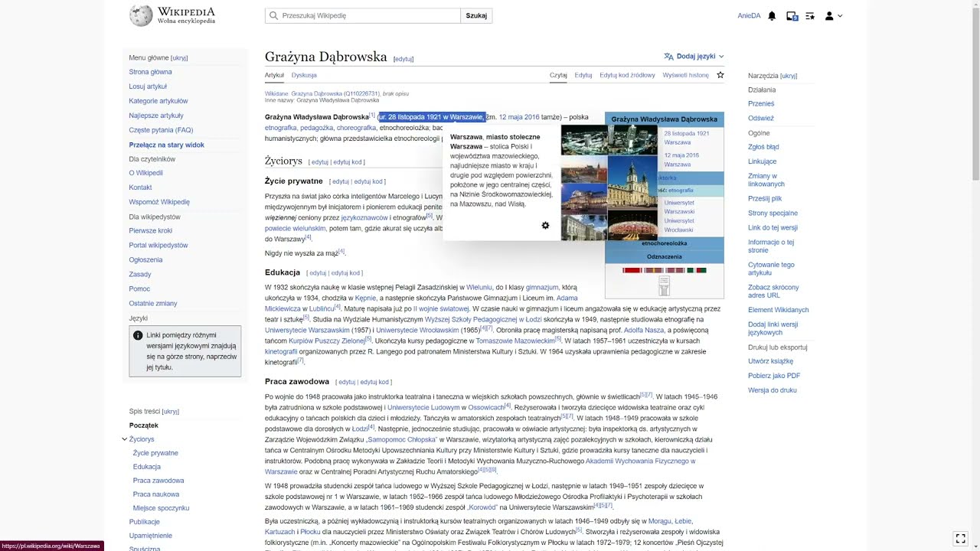980x551 pixels.
Task: Open Edytuj kod źródłowy tab
Action: point(627,75)
